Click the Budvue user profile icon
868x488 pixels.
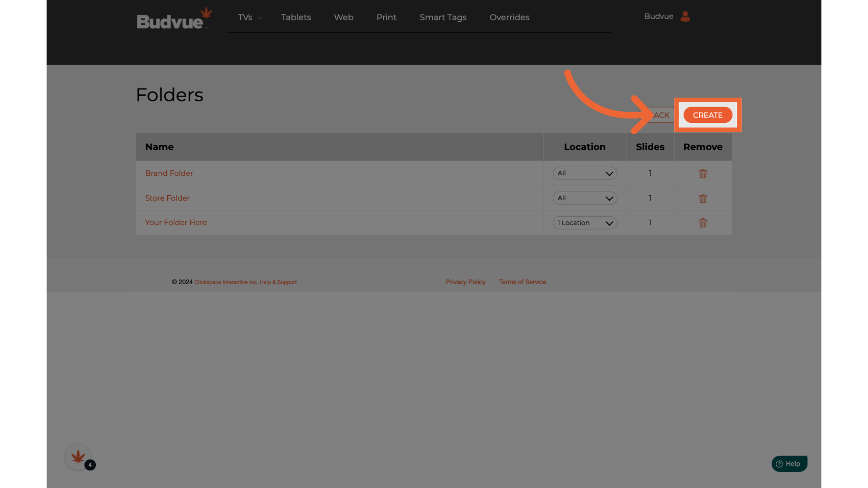pos(685,17)
